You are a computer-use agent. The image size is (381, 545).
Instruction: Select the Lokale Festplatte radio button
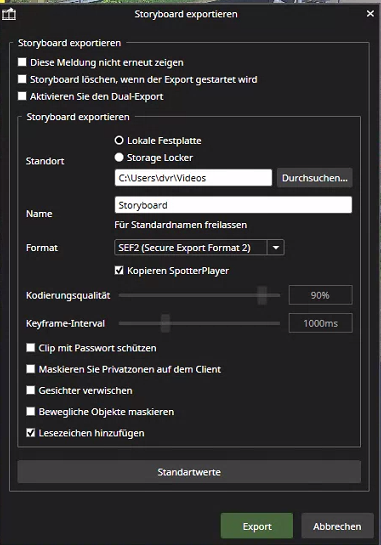click(x=119, y=140)
